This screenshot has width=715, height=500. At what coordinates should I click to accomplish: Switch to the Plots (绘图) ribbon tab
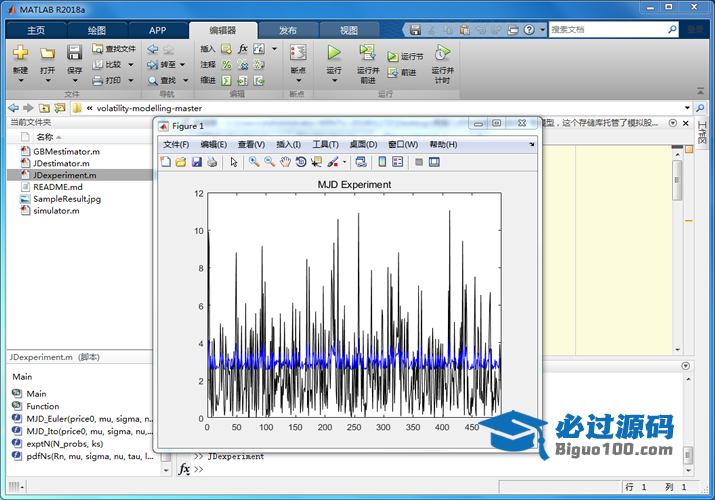tap(97, 31)
